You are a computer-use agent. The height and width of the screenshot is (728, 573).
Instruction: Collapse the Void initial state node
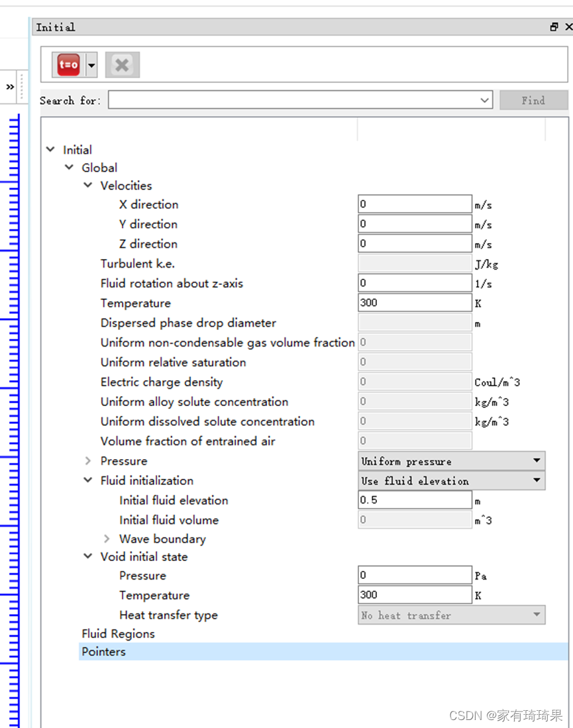[x=87, y=556]
